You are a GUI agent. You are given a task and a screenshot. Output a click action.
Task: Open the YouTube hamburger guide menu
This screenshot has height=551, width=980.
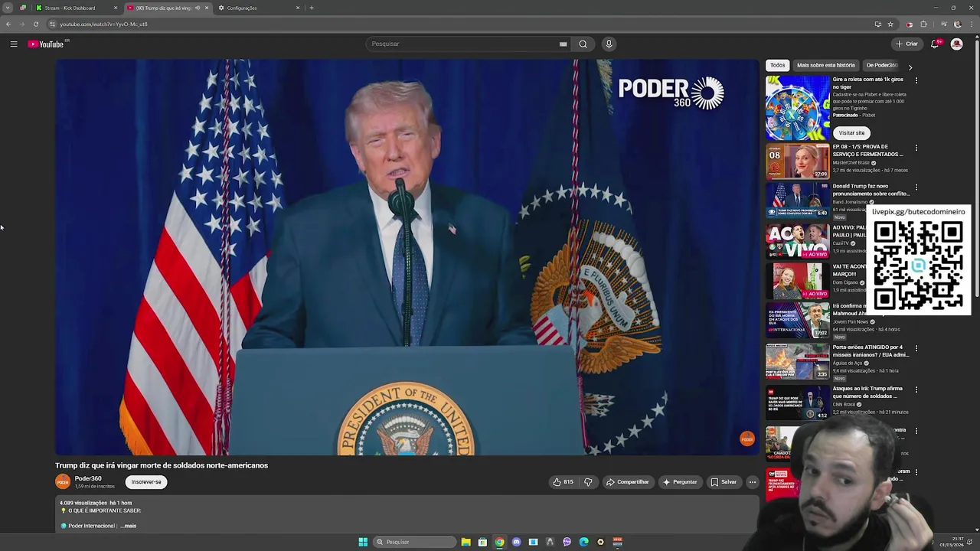tap(14, 44)
